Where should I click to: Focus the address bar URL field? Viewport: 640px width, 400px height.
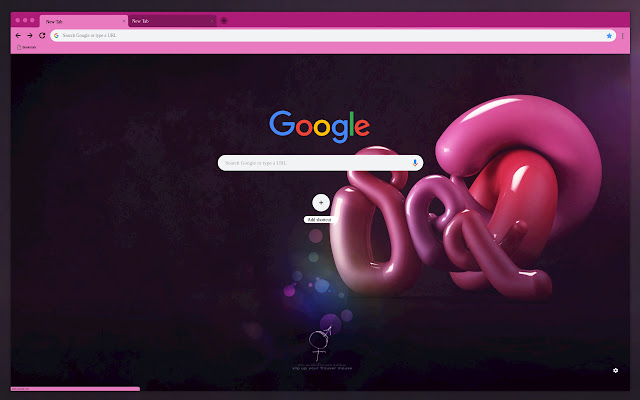pyautogui.click(x=333, y=36)
